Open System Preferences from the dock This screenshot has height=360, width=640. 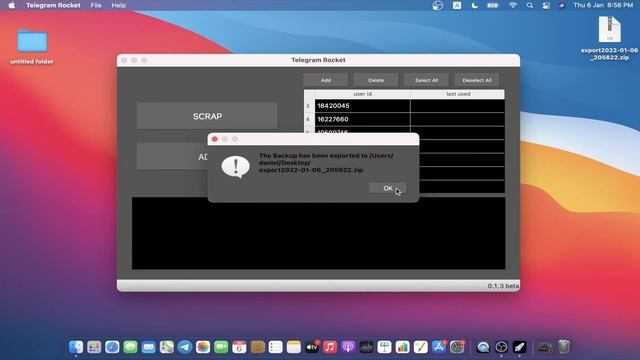[457, 347]
